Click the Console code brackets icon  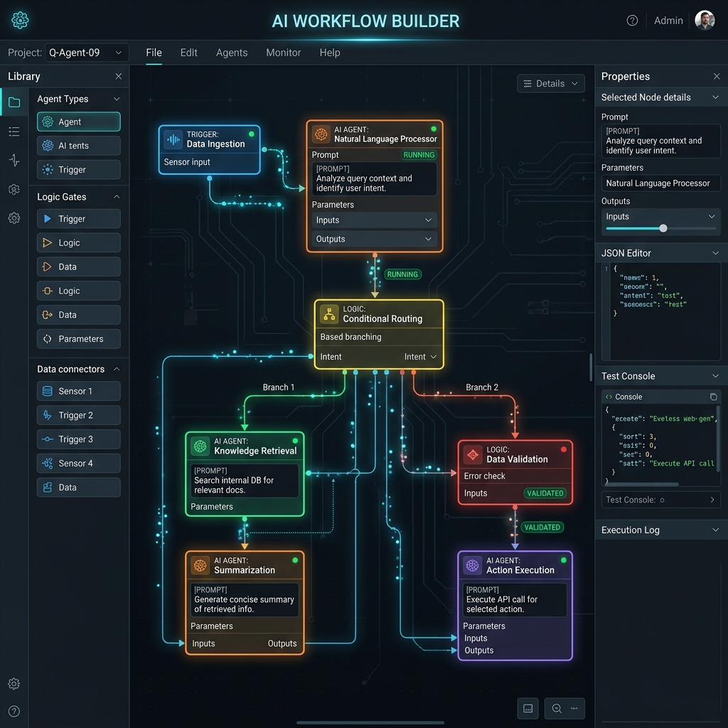pyautogui.click(x=609, y=397)
